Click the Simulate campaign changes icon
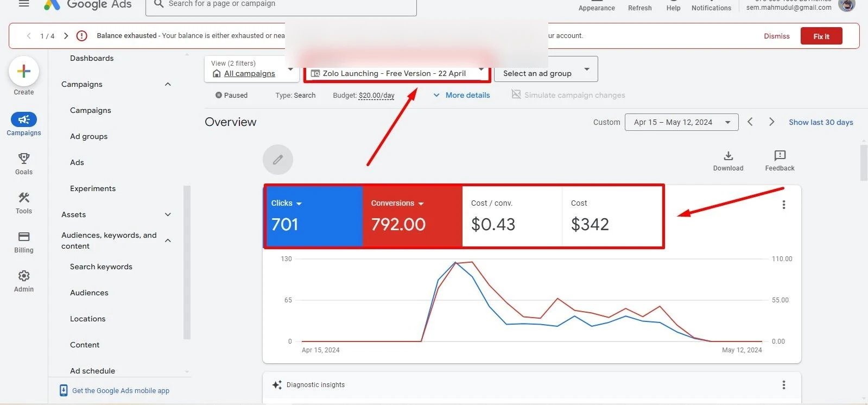 516,94
